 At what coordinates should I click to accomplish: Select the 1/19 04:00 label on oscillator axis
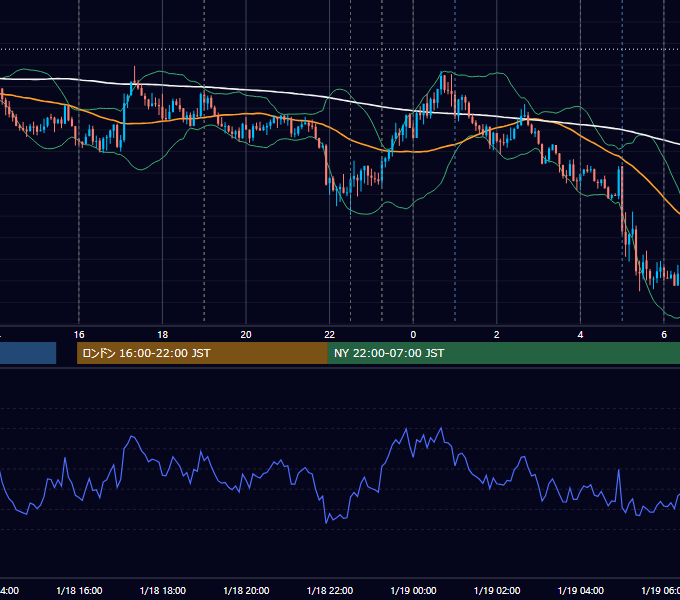pyautogui.click(x=581, y=590)
